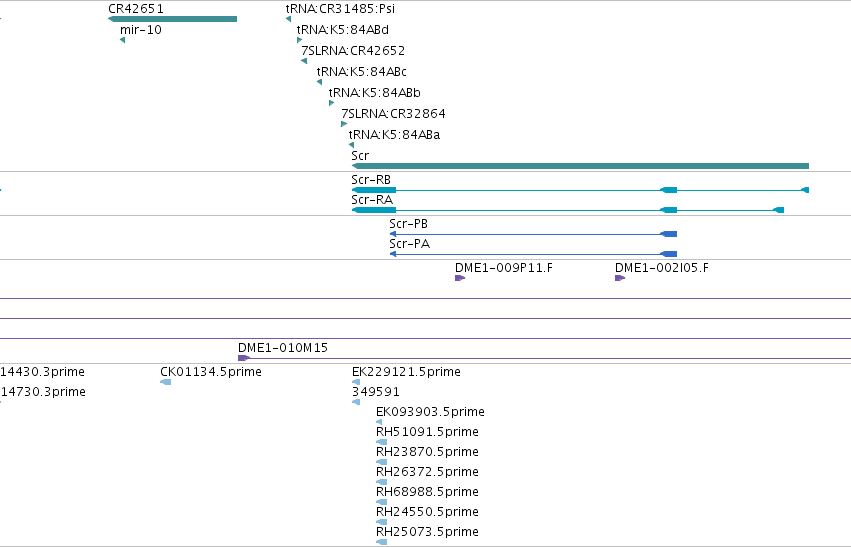Image resolution: width=851 pixels, height=547 pixels.
Task: Click the long Scr gene bar
Action: coord(580,166)
